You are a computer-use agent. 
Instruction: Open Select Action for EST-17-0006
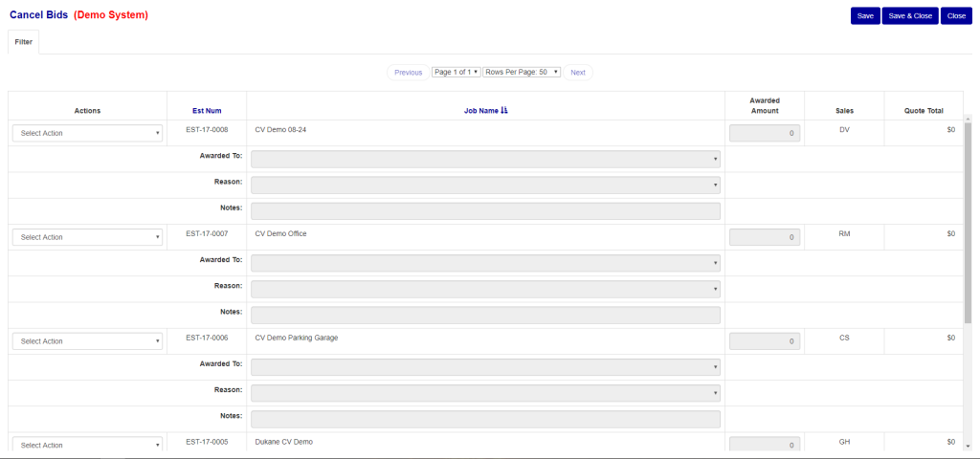(x=87, y=341)
